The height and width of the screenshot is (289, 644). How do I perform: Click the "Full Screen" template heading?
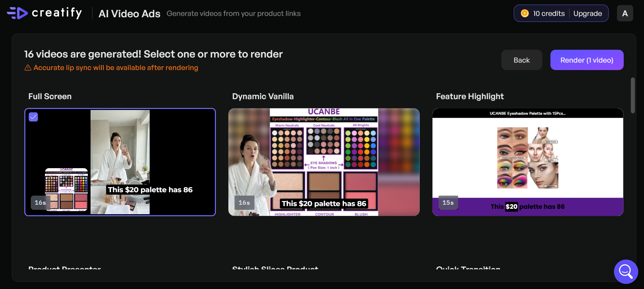point(50,96)
